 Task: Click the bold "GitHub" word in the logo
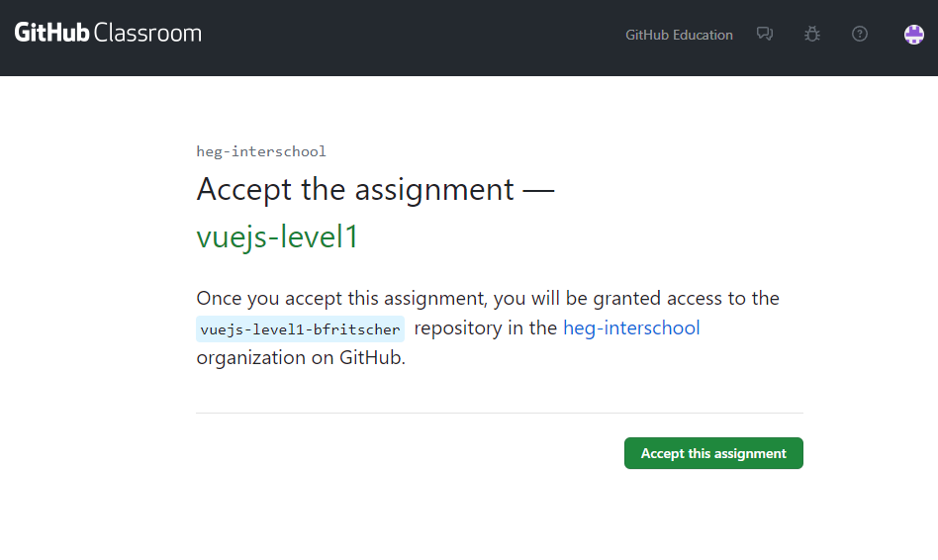click(51, 34)
